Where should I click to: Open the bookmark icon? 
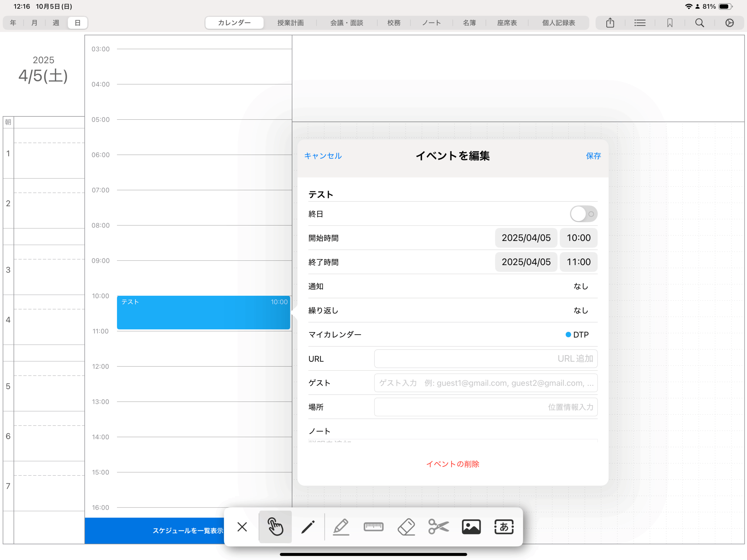coord(670,23)
